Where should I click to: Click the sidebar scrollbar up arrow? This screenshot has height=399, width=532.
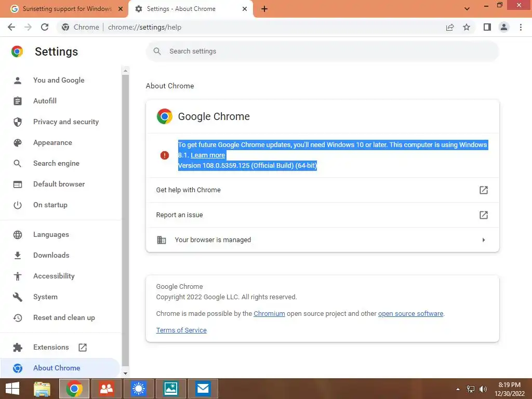[x=126, y=71]
